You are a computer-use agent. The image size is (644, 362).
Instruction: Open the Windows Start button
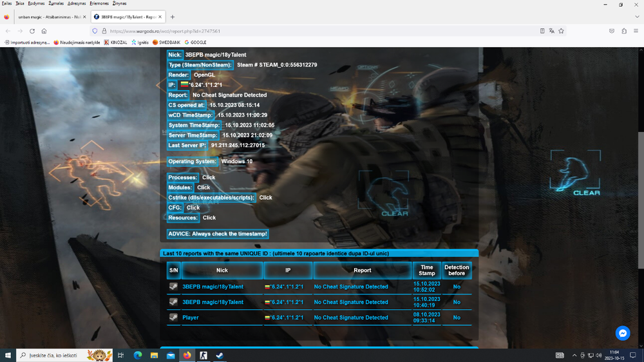8,356
